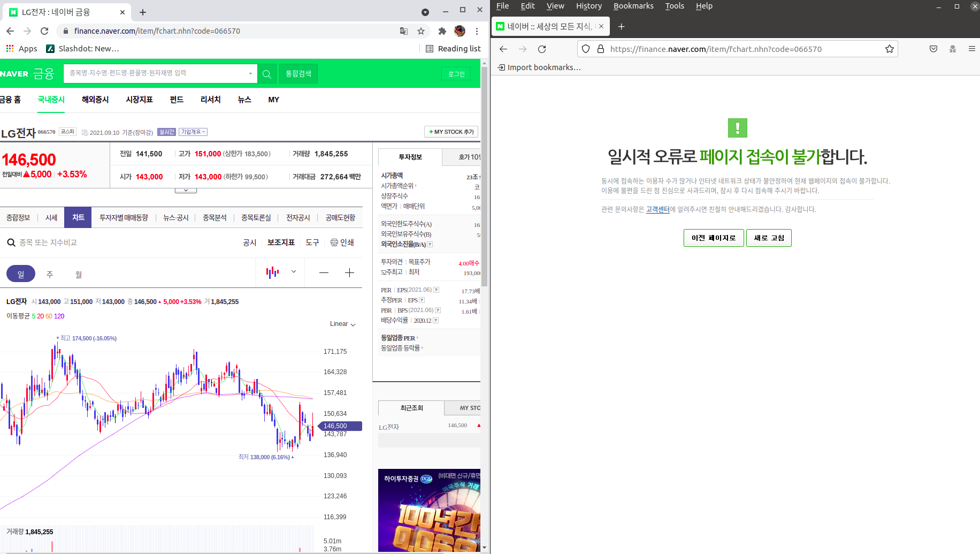Select 주 weekly chart period
The width and height of the screenshot is (980, 554).
(x=50, y=274)
